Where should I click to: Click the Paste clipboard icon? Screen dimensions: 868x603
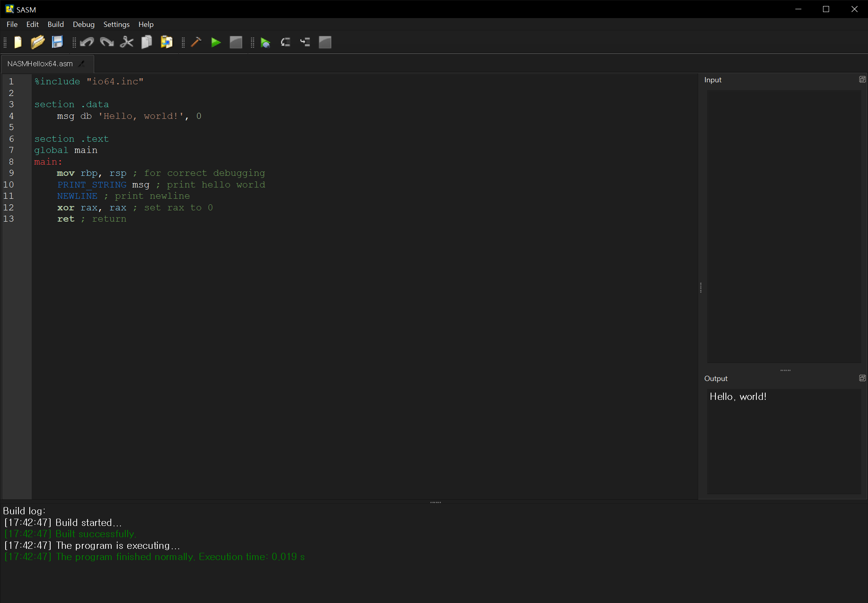pyautogui.click(x=166, y=42)
